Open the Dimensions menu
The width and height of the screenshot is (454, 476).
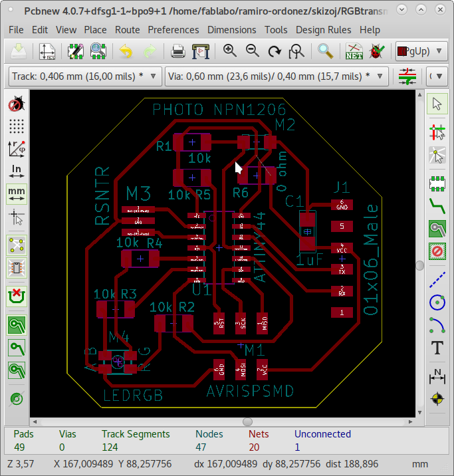[231, 30]
